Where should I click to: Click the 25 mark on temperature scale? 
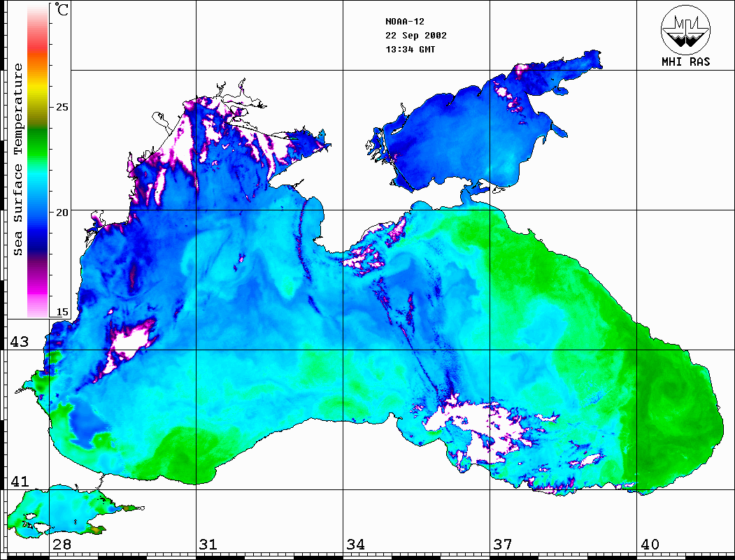click(62, 107)
